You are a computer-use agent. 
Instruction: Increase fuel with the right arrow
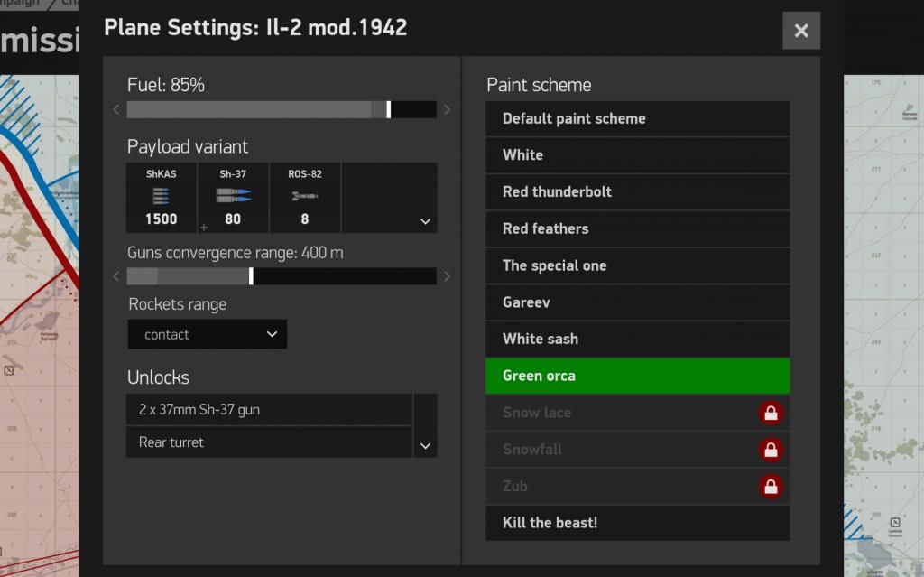448,110
